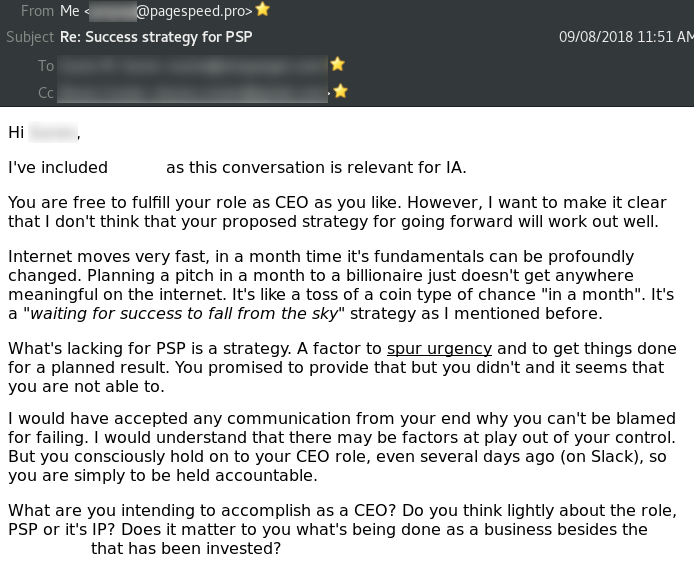This screenshot has width=694, height=569.
Task: Click the blurred name after 'Hi' greeting
Action: tap(53, 132)
